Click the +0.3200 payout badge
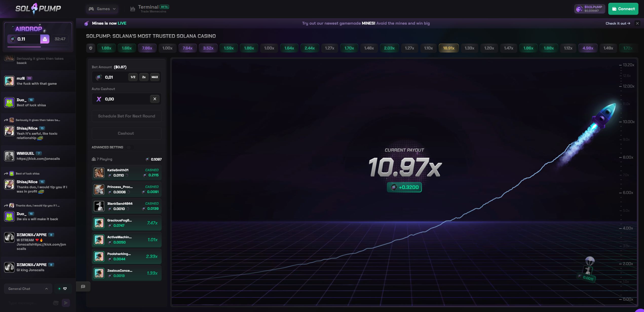 (404, 187)
